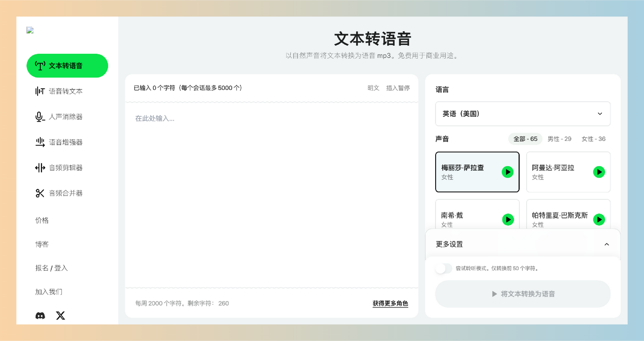Filter voices by 女性 - 36
Image resolution: width=644 pixels, height=341 pixels.
point(593,139)
